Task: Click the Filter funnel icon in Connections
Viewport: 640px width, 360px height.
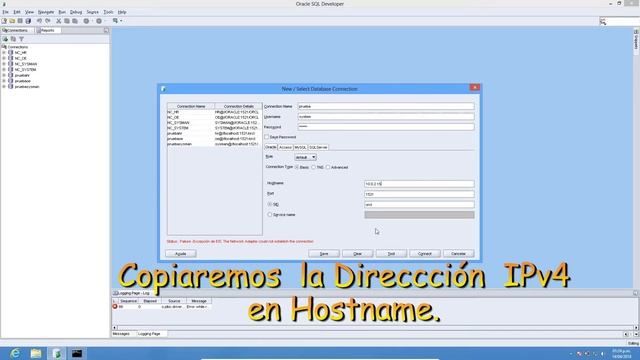Action: (22, 39)
